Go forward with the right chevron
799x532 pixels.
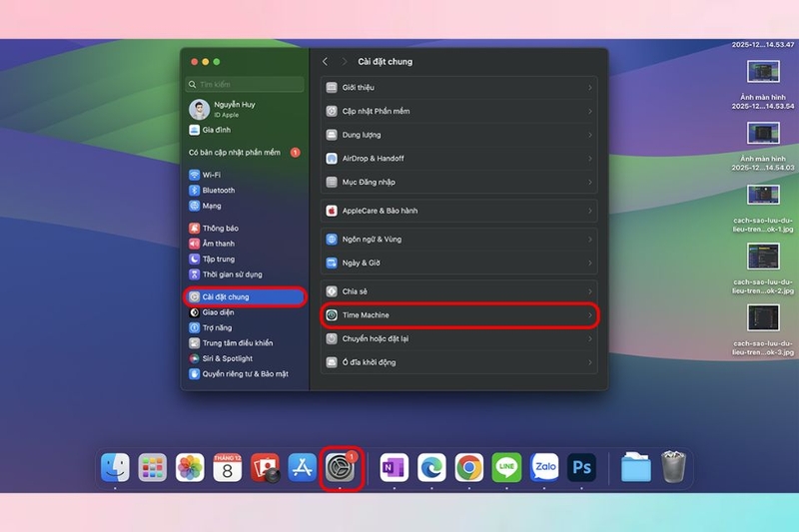(345, 62)
